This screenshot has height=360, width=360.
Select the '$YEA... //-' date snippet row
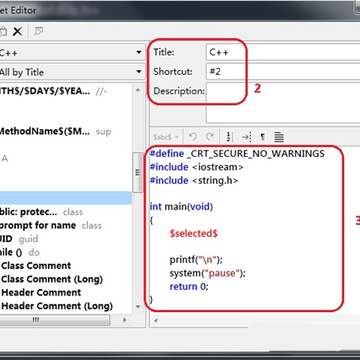click(66, 91)
